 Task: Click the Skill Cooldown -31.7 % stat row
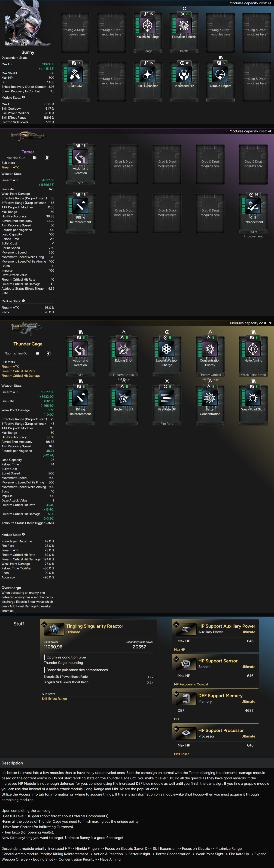point(28,108)
